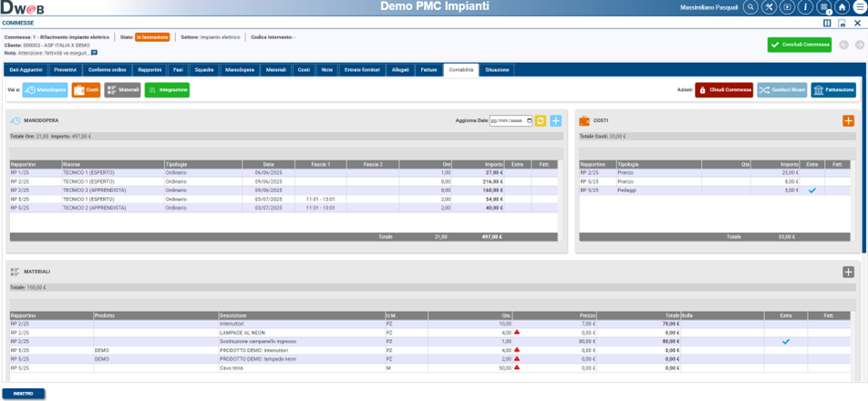
Task: Toggle Extra checkmark for Sostituzione campanello row
Action: [786, 342]
